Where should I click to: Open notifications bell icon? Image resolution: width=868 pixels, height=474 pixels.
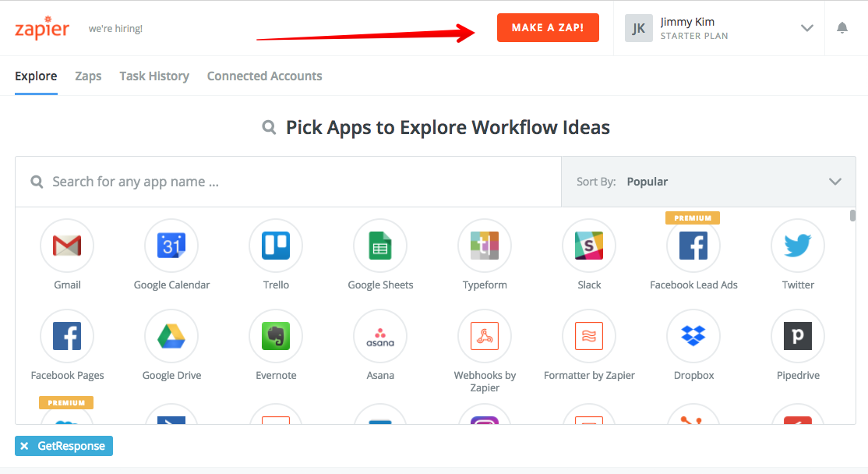tap(842, 28)
